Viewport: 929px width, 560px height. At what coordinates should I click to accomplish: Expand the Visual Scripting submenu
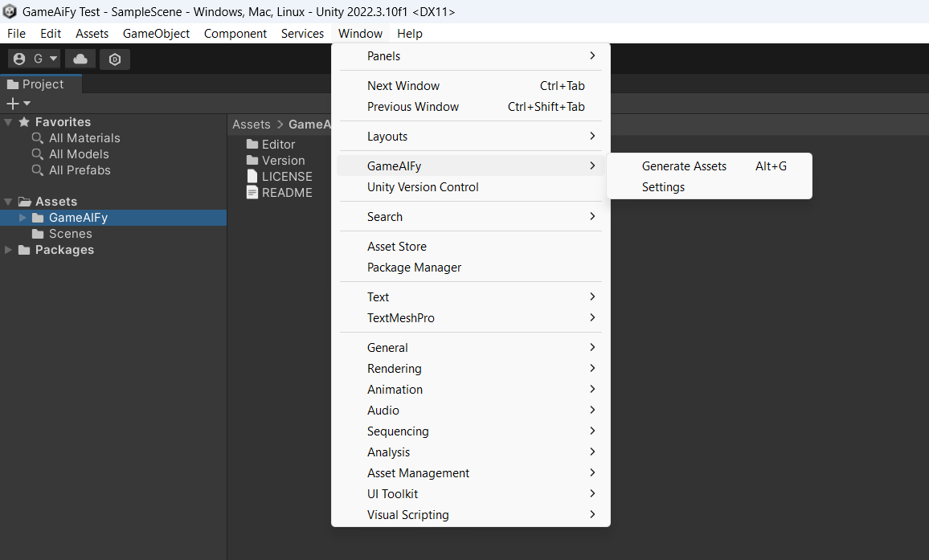point(471,515)
